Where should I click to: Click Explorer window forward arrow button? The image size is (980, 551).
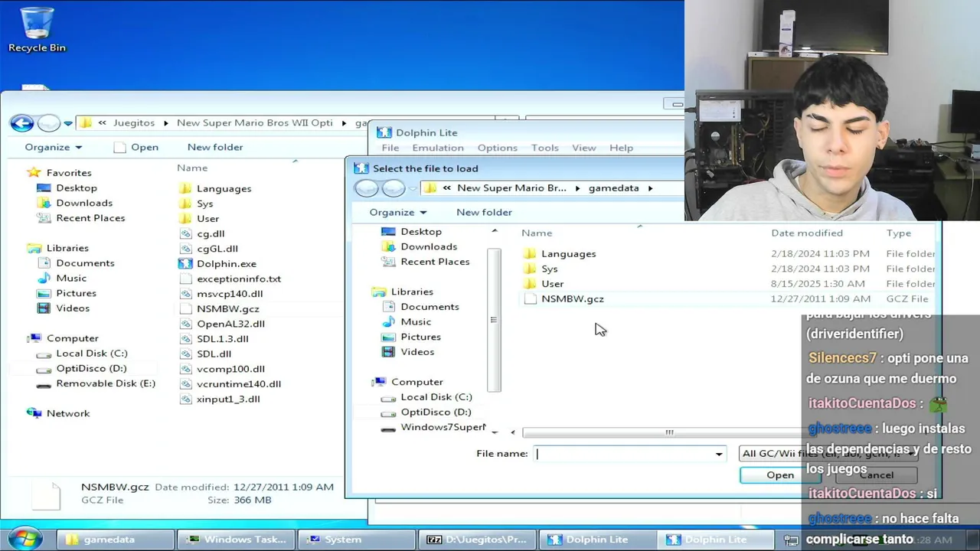[49, 123]
